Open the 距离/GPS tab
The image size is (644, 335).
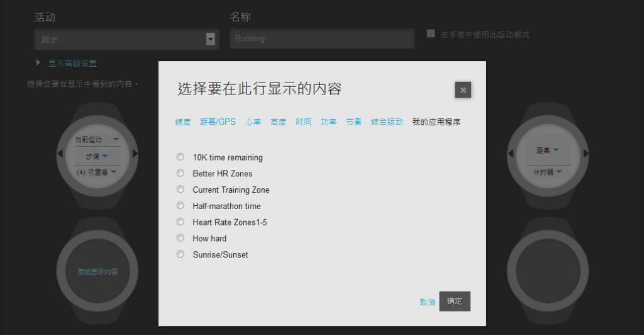pos(218,122)
